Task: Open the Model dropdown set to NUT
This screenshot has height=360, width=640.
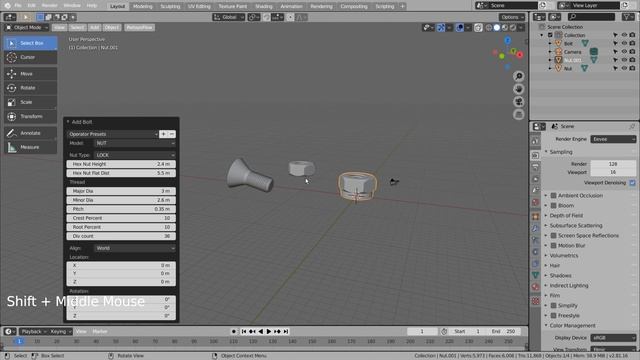Action: coord(135,143)
